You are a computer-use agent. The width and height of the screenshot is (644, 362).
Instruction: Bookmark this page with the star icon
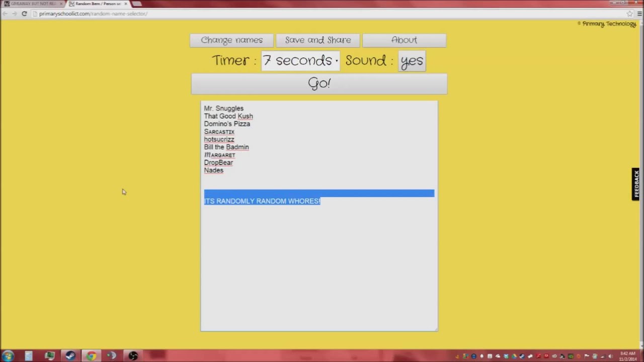pyautogui.click(x=629, y=14)
